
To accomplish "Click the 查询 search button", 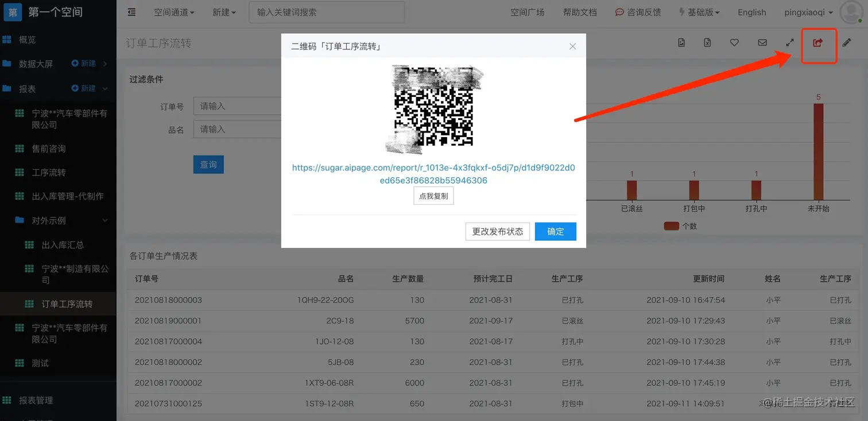I will tap(208, 165).
